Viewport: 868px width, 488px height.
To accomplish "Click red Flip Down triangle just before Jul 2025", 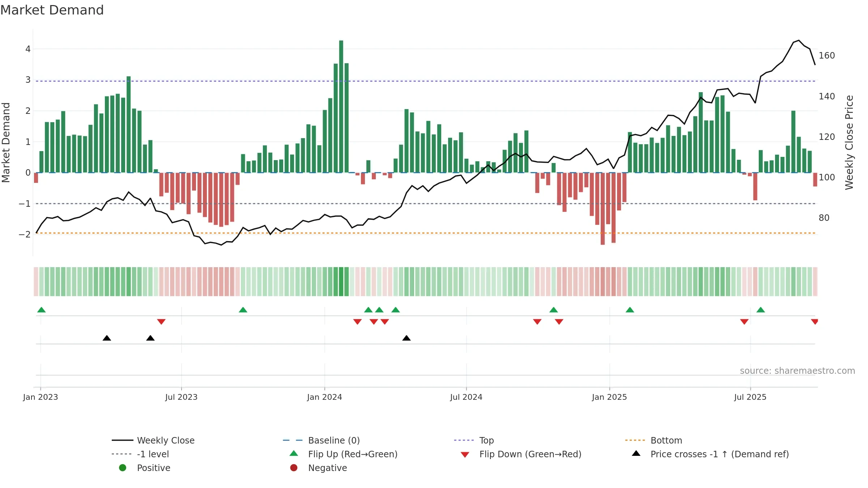I will click(x=744, y=322).
